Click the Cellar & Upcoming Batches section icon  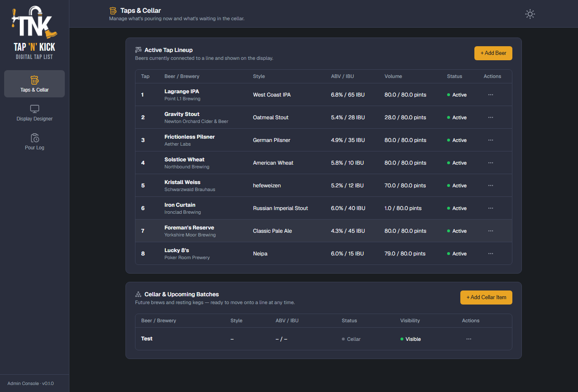click(x=138, y=294)
